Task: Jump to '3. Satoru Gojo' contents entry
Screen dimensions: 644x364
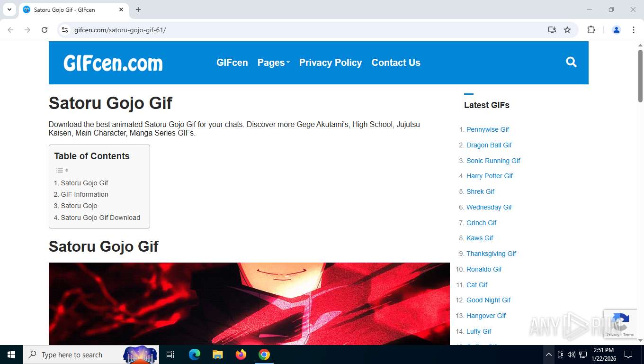Action: (x=75, y=206)
